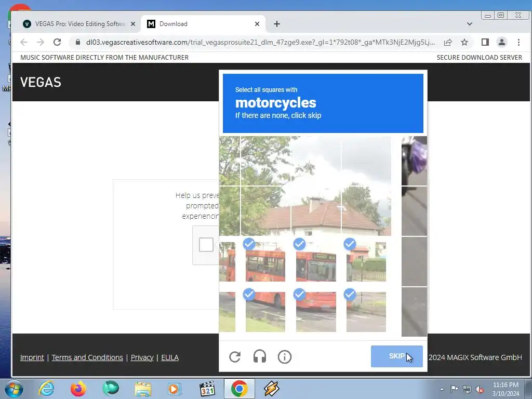The width and height of the screenshot is (532, 399).
Task: Deselect the middle-row bus front tile
Action: [x=316, y=262]
